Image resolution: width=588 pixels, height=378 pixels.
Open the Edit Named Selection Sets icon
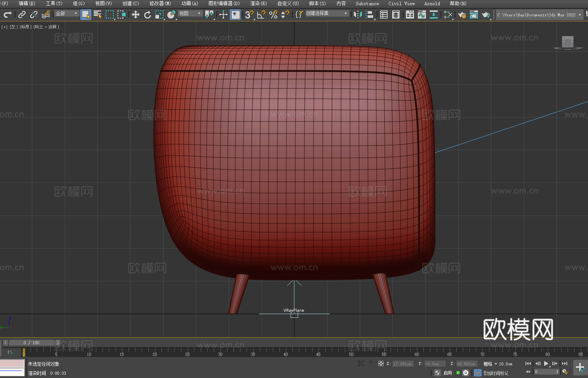pyautogui.click(x=299, y=14)
